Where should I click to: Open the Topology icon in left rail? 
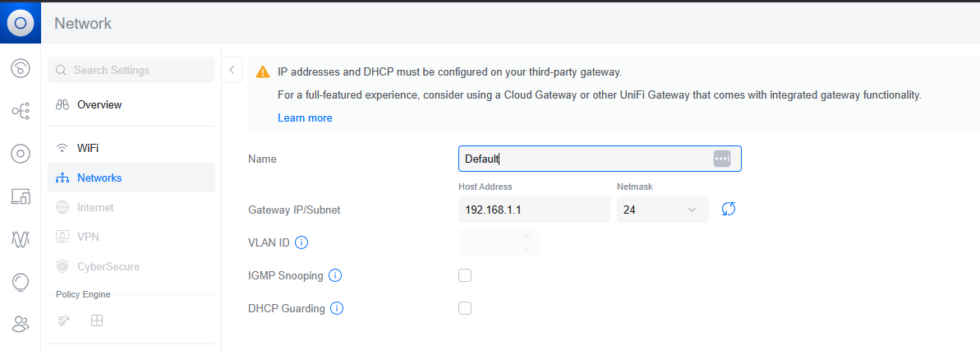21,111
